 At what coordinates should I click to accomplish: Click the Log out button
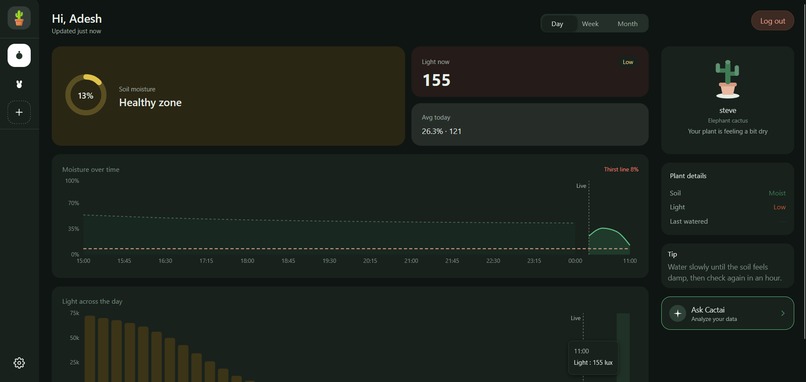tap(773, 21)
